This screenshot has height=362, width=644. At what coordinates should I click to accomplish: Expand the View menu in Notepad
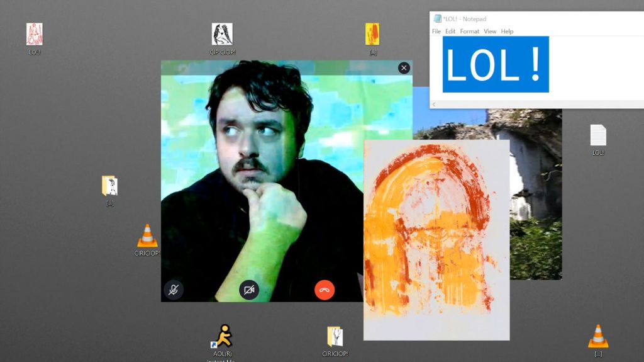(490, 31)
